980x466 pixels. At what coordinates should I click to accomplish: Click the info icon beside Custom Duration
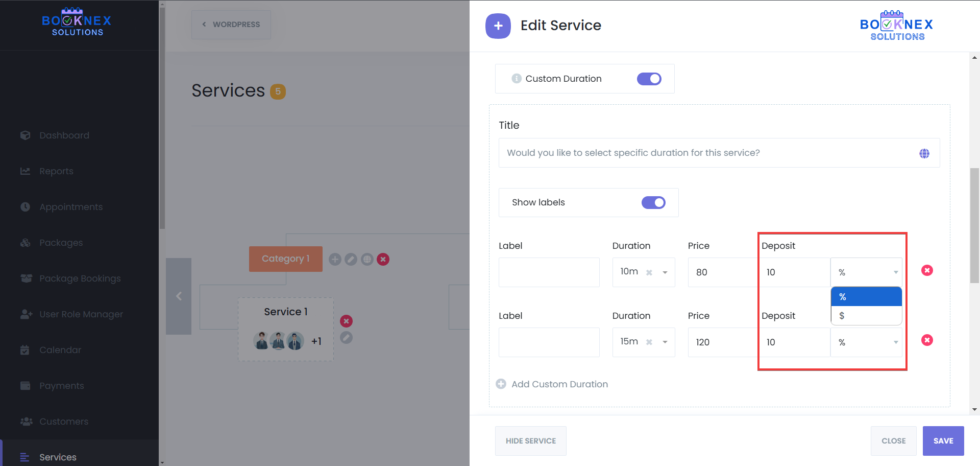[x=517, y=79]
